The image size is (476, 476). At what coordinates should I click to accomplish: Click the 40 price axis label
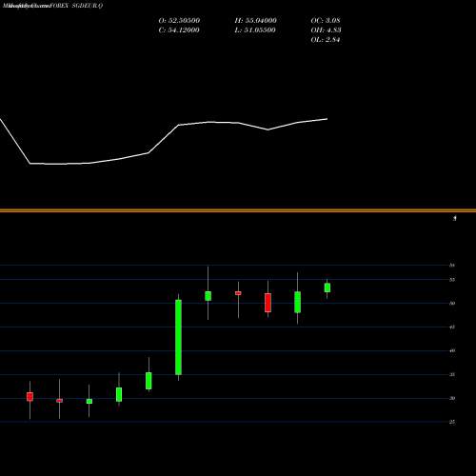pyautogui.click(x=452, y=350)
